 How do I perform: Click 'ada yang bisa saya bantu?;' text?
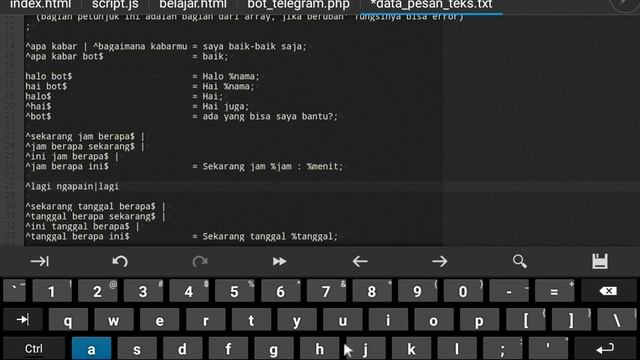(x=270, y=116)
